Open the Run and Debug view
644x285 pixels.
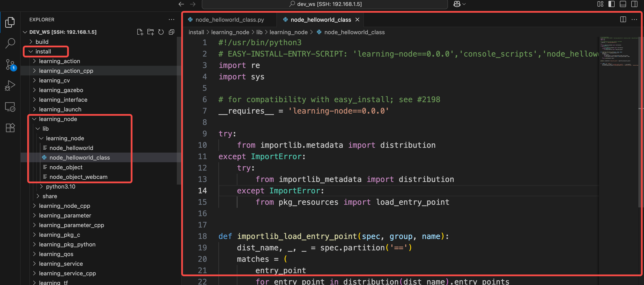point(10,86)
